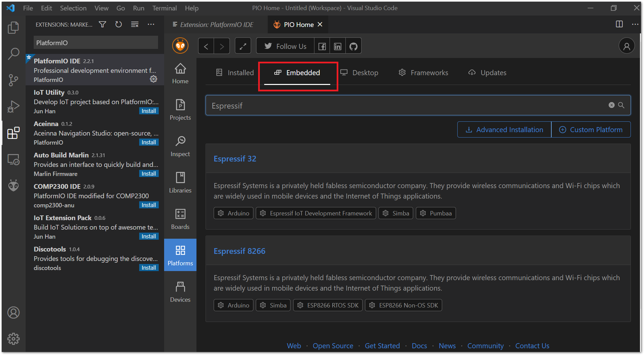Image resolution: width=644 pixels, height=355 pixels.
Task: Open the Community footer link
Action: click(x=485, y=346)
